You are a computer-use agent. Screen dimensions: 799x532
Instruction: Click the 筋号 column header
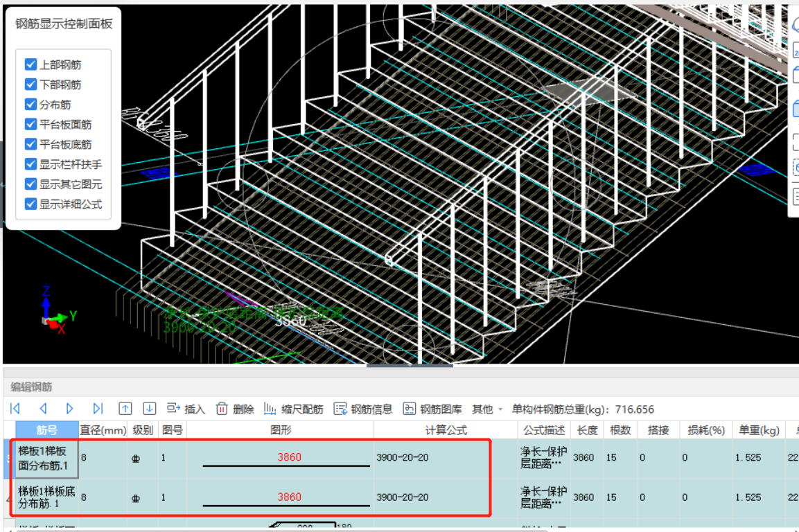tap(47, 430)
